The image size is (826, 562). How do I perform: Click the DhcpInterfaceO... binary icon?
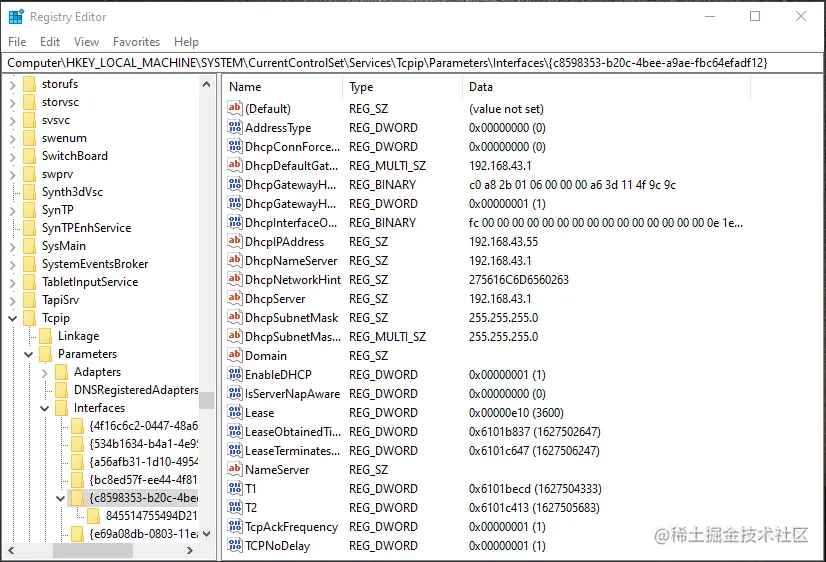pyautogui.click(x=234, y=222)
